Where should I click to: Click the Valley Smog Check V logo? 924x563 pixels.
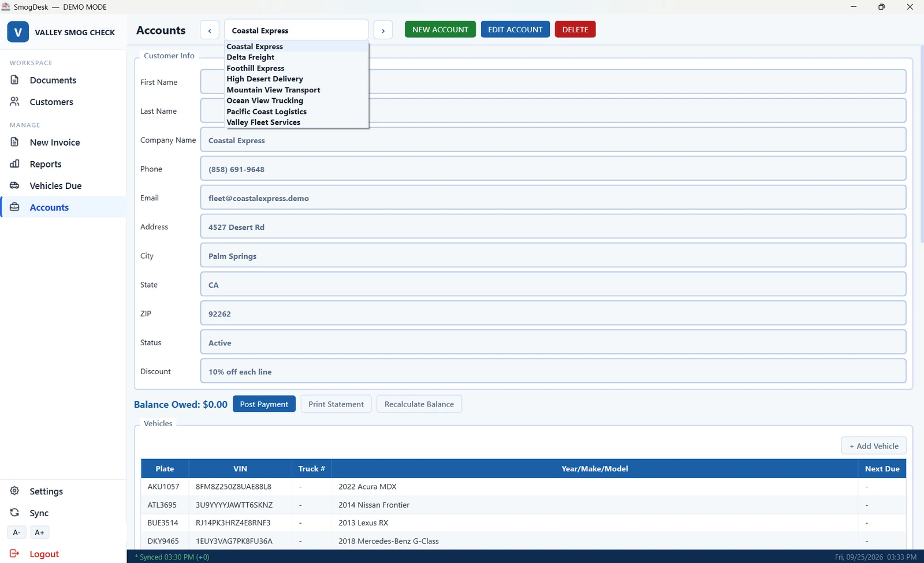pos(18,32)
